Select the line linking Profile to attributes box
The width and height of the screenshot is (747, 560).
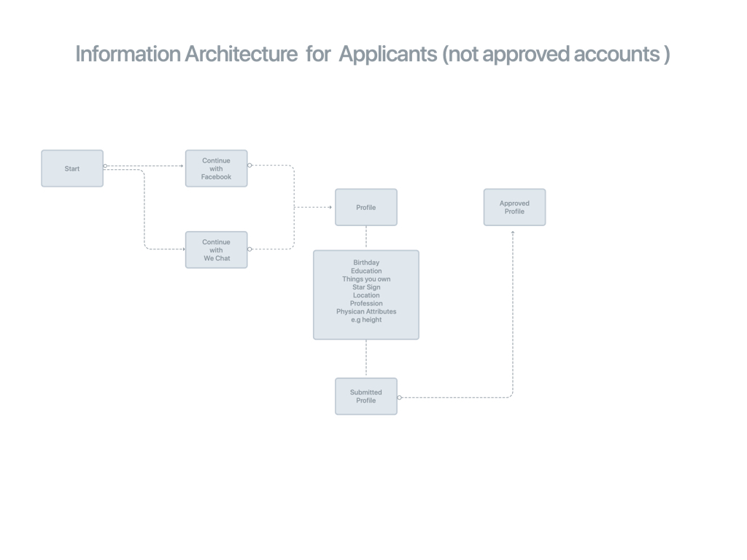[365, 237]
